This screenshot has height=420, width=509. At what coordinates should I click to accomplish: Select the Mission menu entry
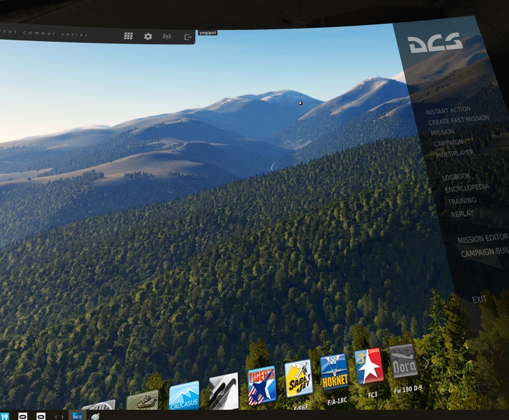pyautogui.click(x=442, y=132)
